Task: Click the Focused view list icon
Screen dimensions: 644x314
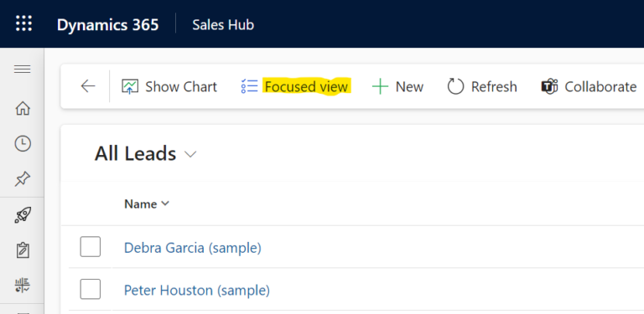Action: click(249, 86)
